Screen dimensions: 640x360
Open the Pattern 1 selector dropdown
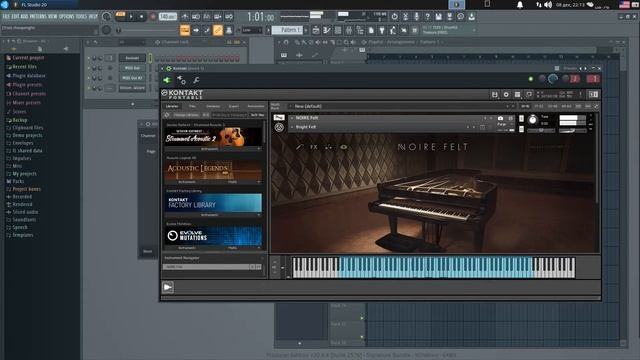coord(288,30)
